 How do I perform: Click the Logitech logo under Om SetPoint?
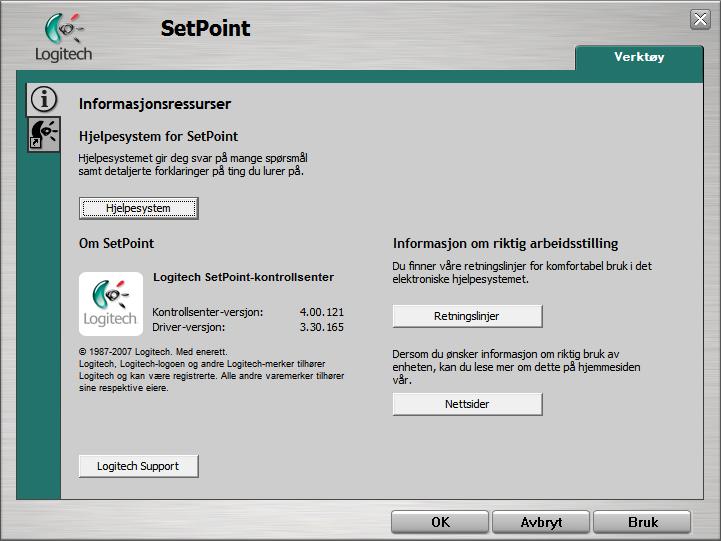click(x=111, y=303)
